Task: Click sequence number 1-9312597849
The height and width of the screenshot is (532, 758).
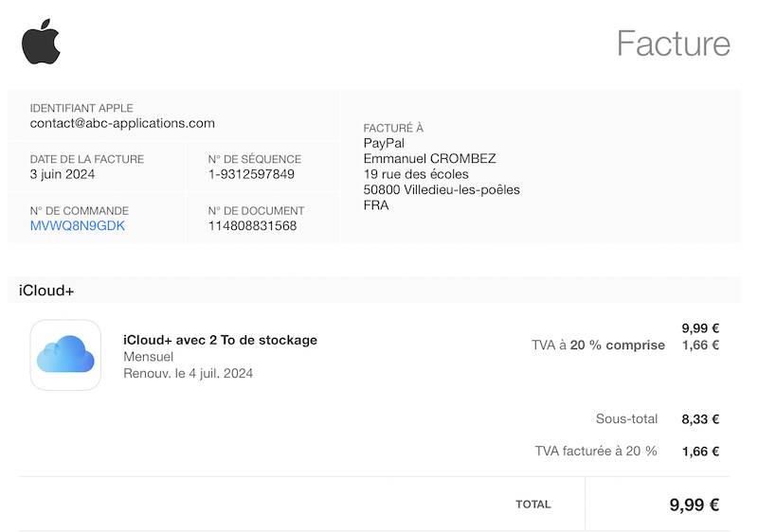Action: pyautogui.click(x=251, y=174)
